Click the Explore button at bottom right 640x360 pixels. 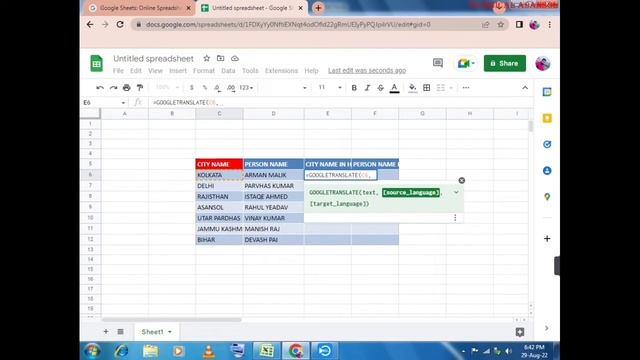pyautogui.click(x=520, y=332)
